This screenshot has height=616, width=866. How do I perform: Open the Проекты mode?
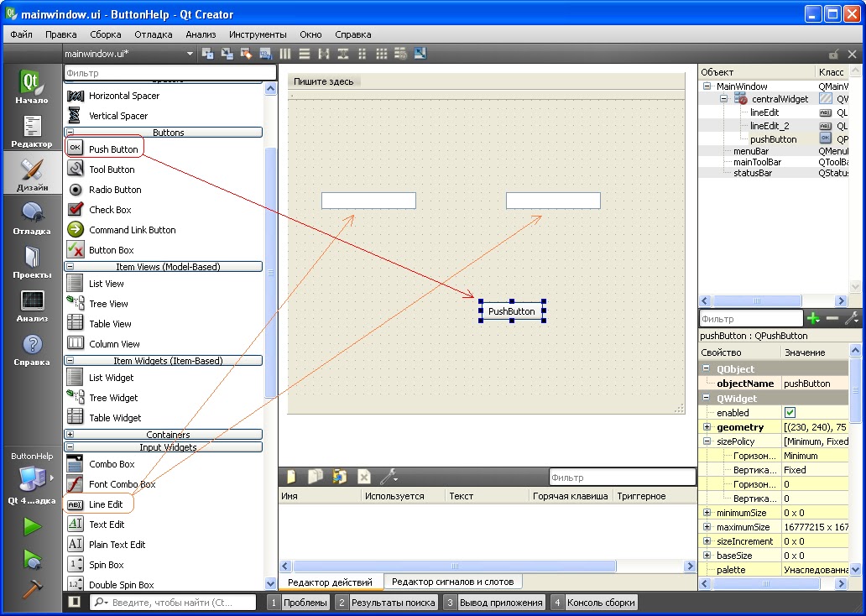tap(32, 261)
